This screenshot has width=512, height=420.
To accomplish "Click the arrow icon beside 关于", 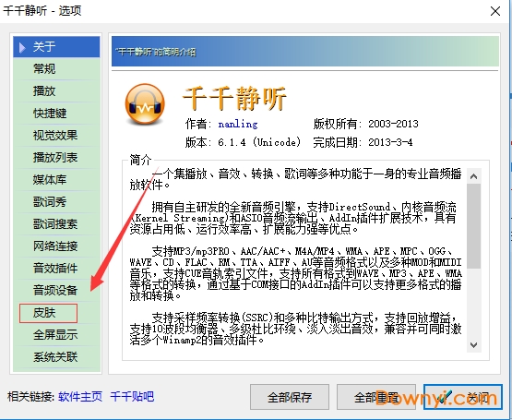I will 22,47.
